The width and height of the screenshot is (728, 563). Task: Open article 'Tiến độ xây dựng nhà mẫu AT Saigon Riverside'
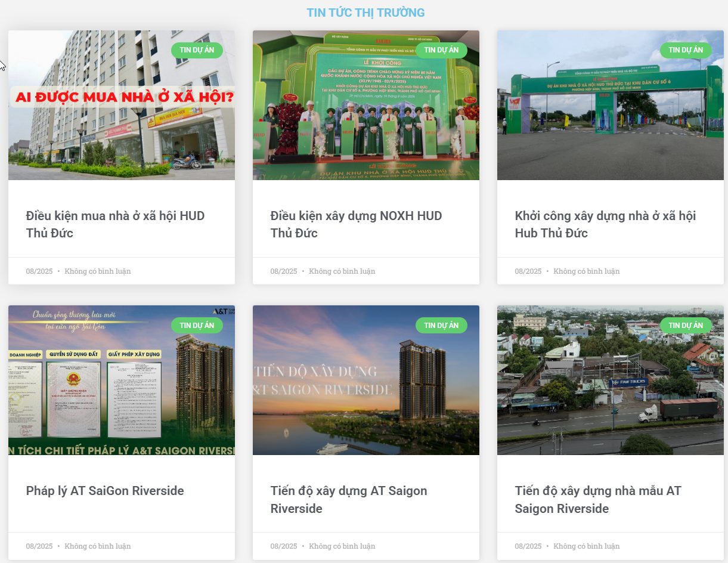click(x=598, y=500)
